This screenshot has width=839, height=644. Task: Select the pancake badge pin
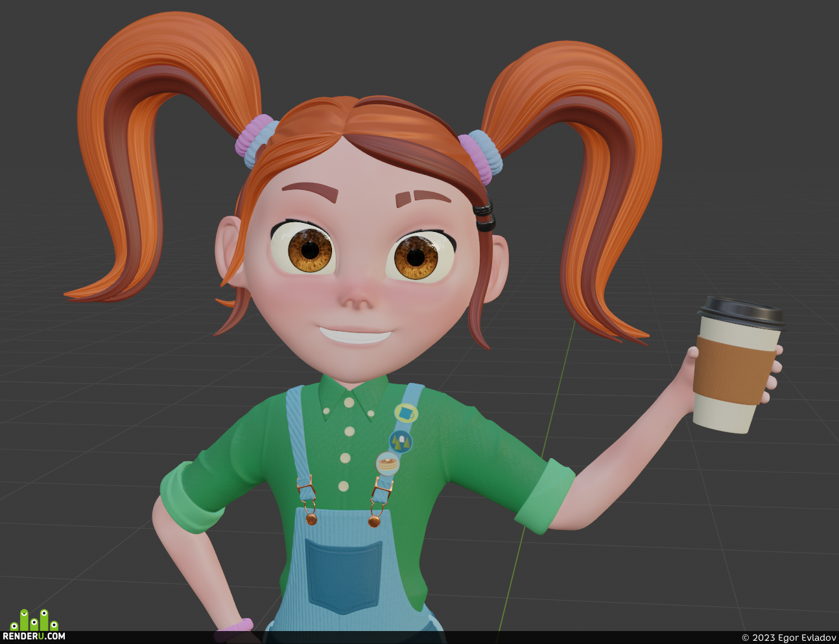coord(388,464)
